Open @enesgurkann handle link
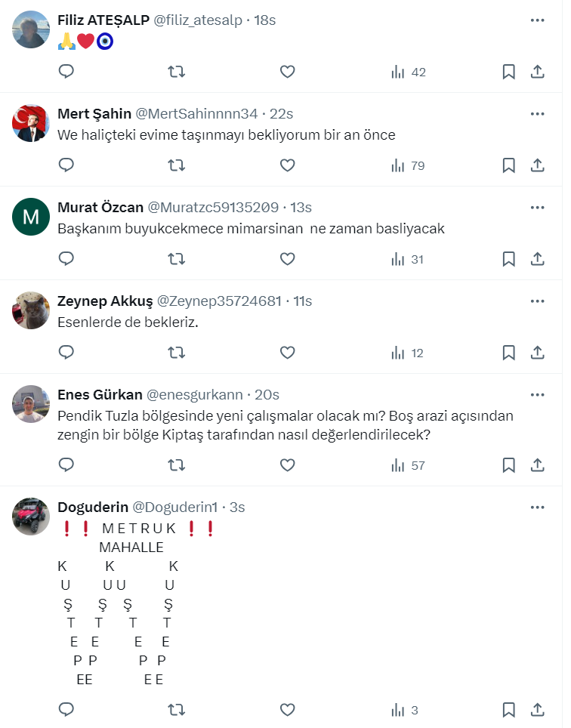Screen dimensions: 571x728 click(x=194, y=395)
